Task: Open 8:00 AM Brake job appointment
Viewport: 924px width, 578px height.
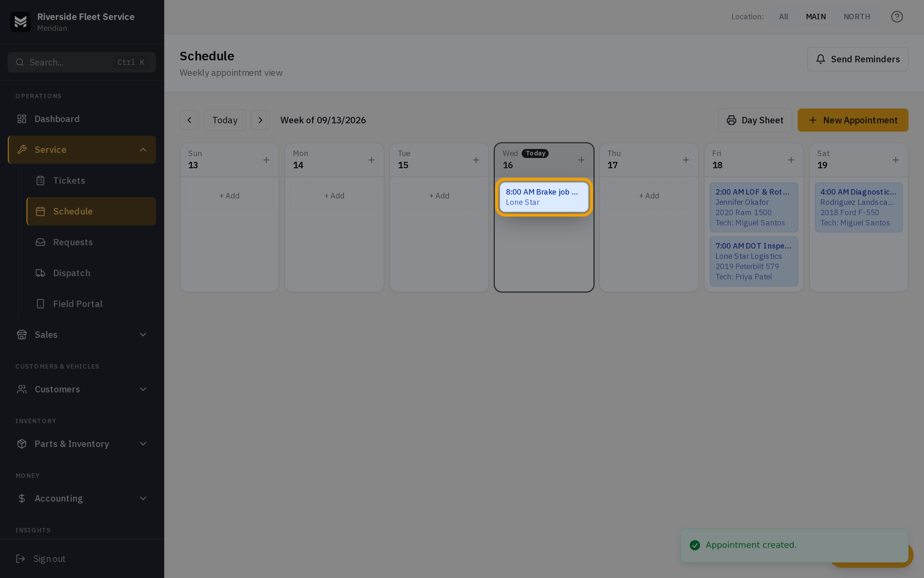Action: click(544, 197)
